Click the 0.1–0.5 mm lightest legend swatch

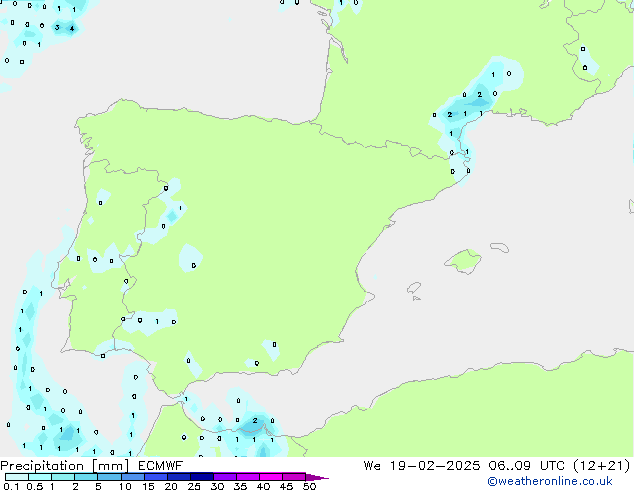[x=17, y=477]
